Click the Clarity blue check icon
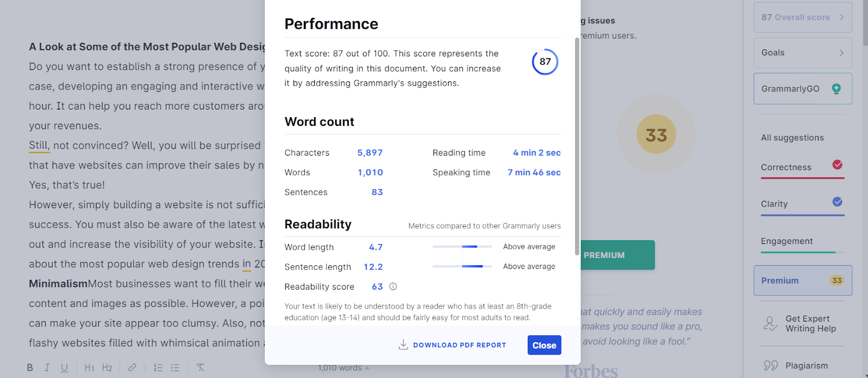The image size is (868, 378). pyautogui.click(x=838, y=202)
